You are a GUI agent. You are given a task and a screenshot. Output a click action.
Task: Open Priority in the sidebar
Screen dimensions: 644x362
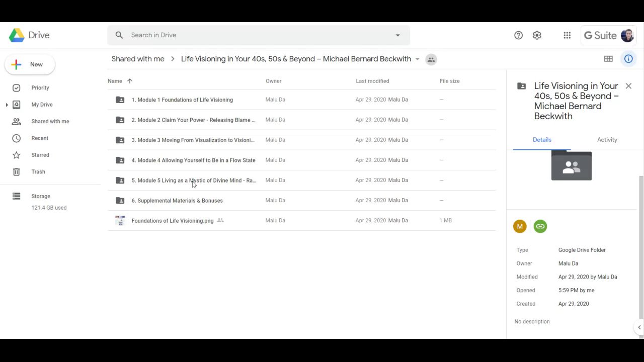pyautogui.click(x=40, y=88)
